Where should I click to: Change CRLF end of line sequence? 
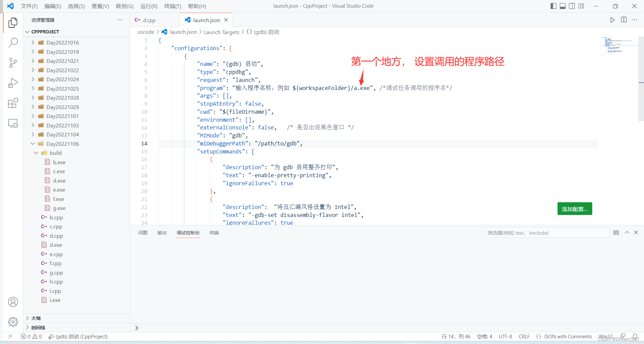[524, 337]
